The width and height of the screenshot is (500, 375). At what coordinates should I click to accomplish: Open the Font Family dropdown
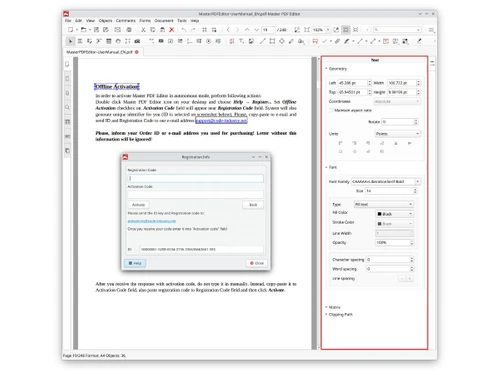(386, 181)
